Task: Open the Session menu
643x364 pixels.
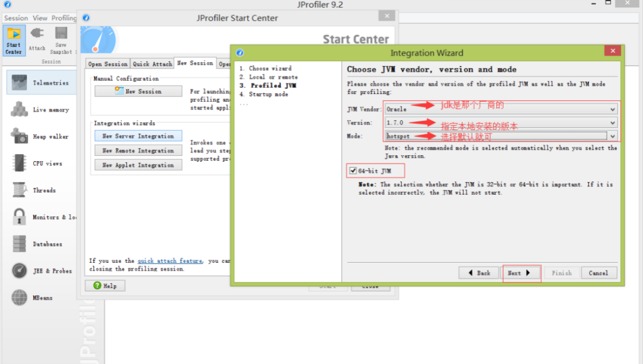Action: click(16, 18)
